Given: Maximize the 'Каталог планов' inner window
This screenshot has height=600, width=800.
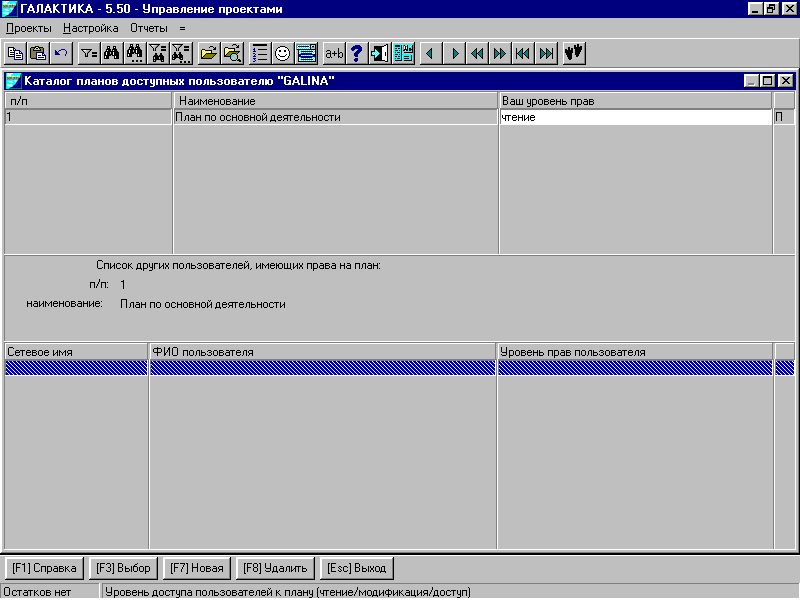Looking at the screenshot, I should [768, 81].
